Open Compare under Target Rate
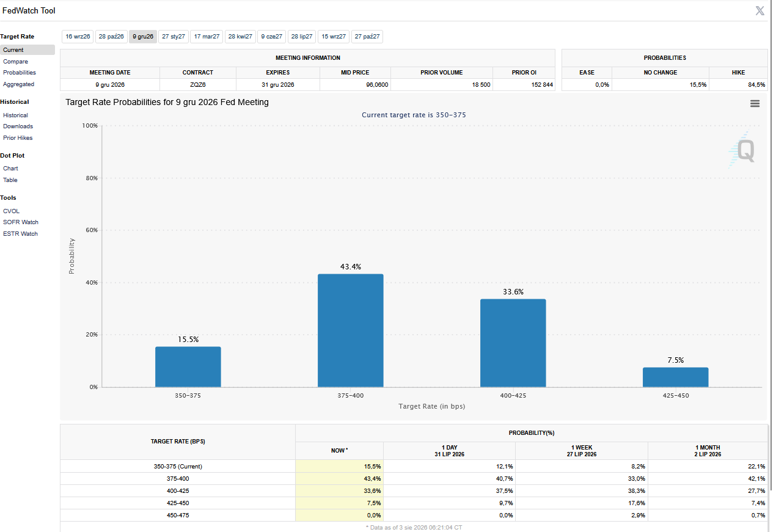The height and width of the screenshot is (532, 776). [15, 62]
